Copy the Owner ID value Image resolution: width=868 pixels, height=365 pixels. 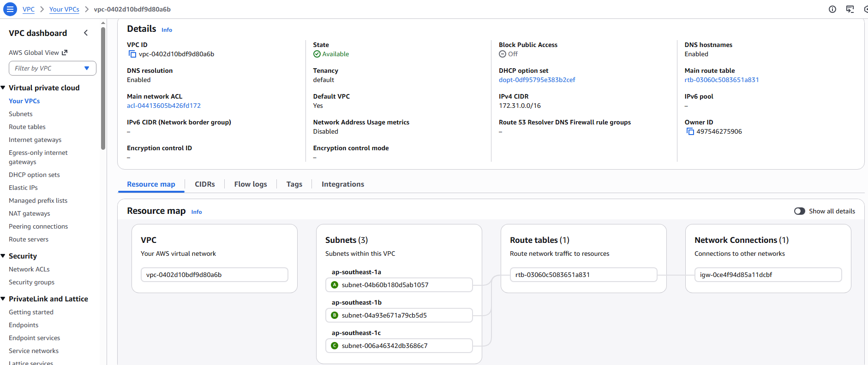click(690, 132)
